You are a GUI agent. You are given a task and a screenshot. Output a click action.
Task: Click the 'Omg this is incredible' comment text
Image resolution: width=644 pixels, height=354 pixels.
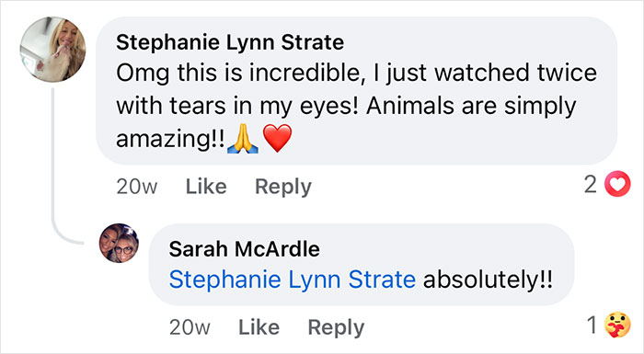[x=356, y=106]
